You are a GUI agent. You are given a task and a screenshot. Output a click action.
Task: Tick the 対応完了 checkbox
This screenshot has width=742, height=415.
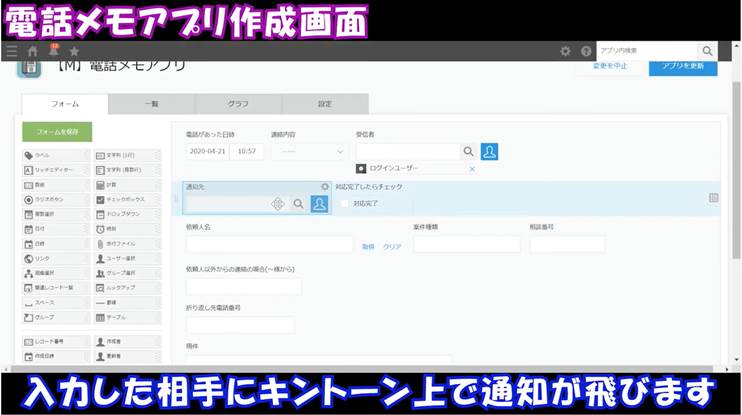click(345, 203)
